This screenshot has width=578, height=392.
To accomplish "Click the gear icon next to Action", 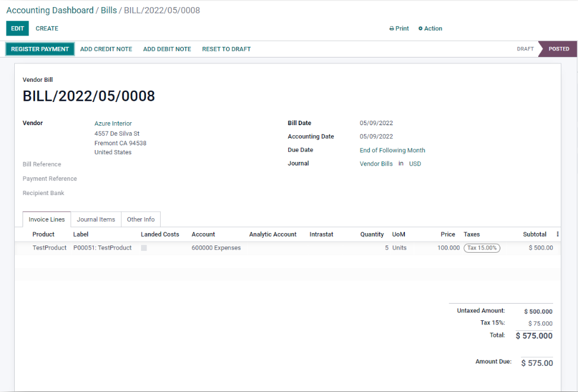I will tap(420, 28).
